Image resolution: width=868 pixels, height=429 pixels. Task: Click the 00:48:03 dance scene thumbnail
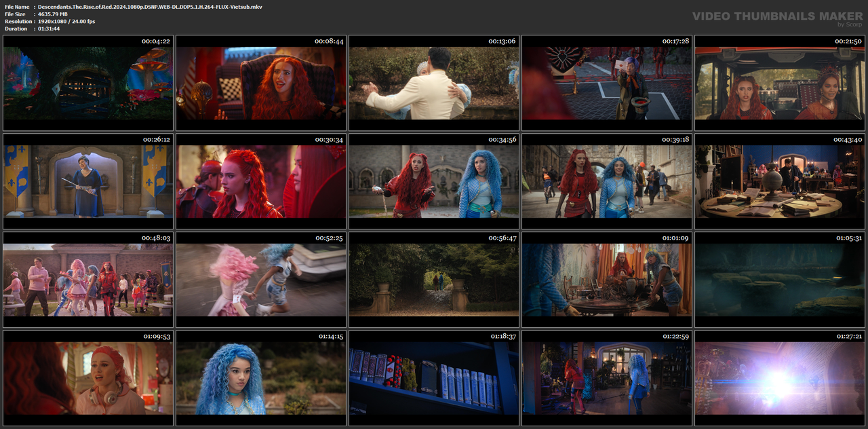[x=88, y=280]
